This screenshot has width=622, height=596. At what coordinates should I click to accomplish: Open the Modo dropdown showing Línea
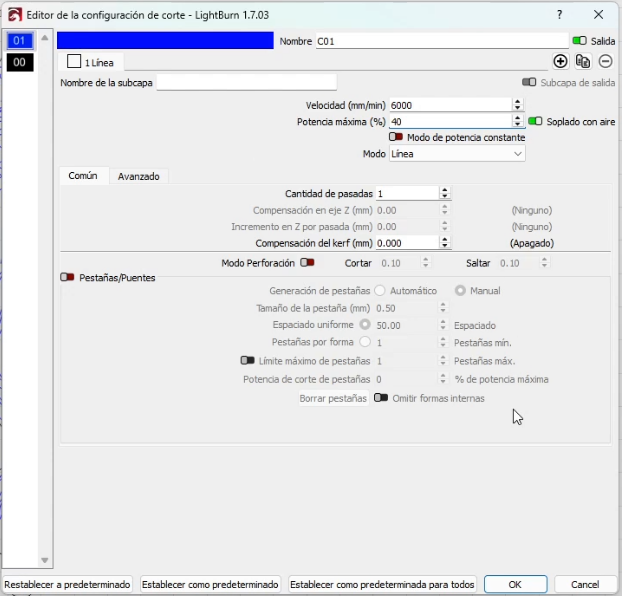click(x=456, y=154)
